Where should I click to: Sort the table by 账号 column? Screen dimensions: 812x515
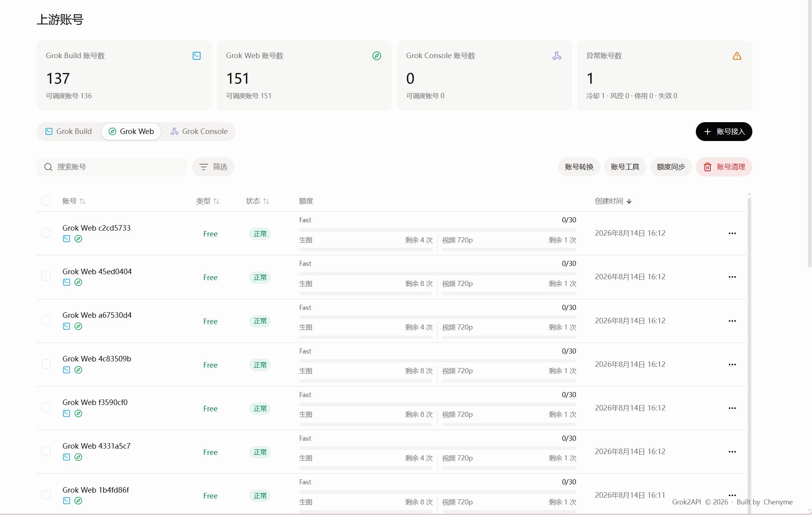coord(74,201)
